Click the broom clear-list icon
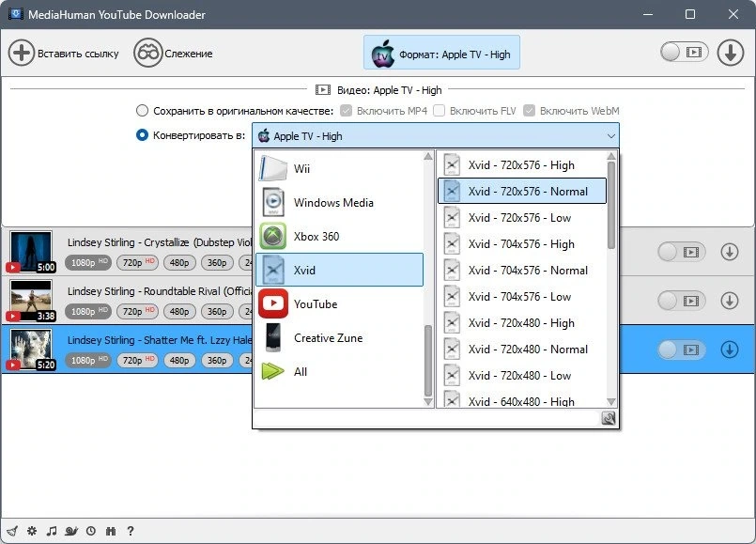The width and height of the screenshot is (756, 544). [12, 531]
